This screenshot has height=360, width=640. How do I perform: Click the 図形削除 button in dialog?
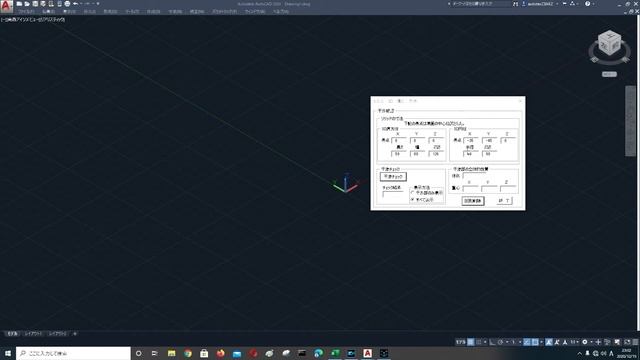(x=473, y=201)
